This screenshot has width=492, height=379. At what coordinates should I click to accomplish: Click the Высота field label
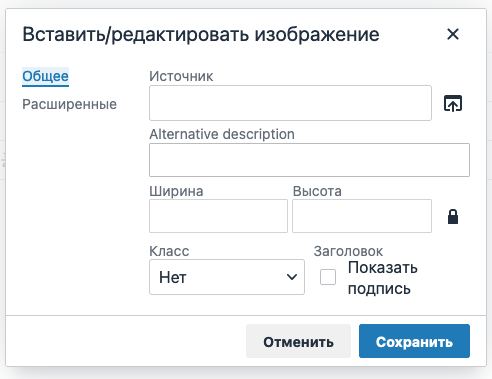click(x=317, y=191)
